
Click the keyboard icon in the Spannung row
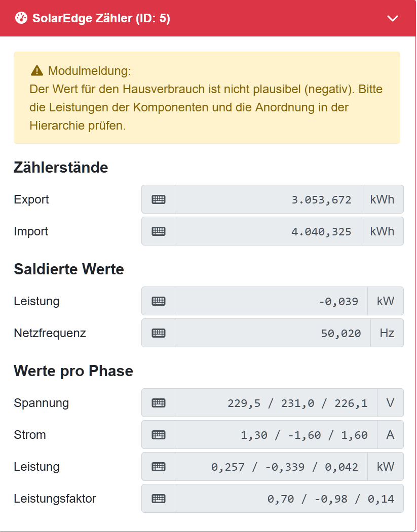pos(159,403)
